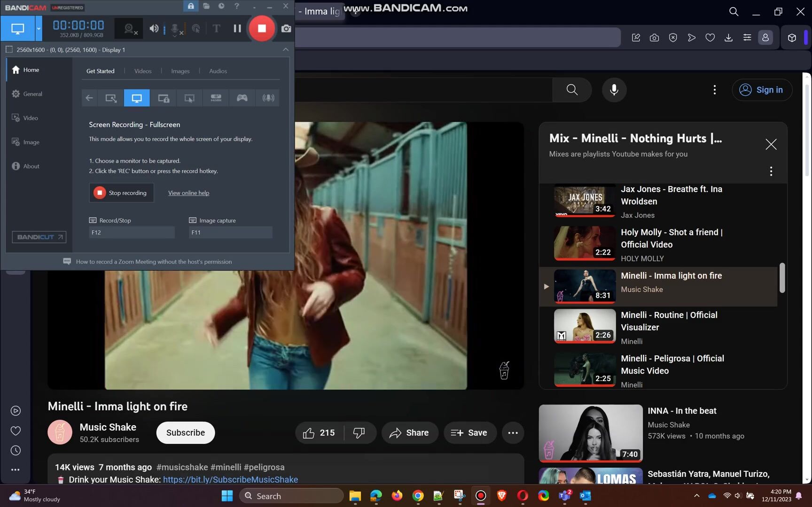Click the Stop recording button
812x507 pixels.
click(121, 193)
